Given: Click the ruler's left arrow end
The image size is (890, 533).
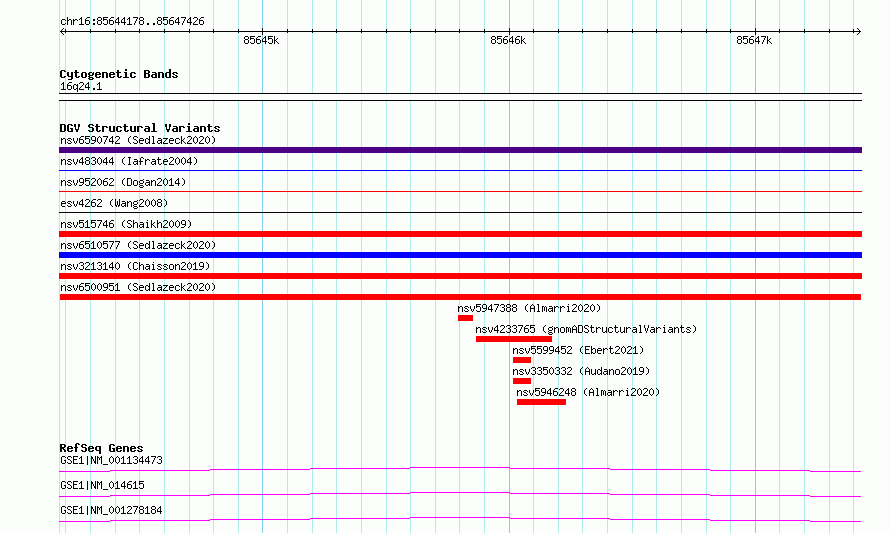Looking at the screenshot, I should coord(62,32).
